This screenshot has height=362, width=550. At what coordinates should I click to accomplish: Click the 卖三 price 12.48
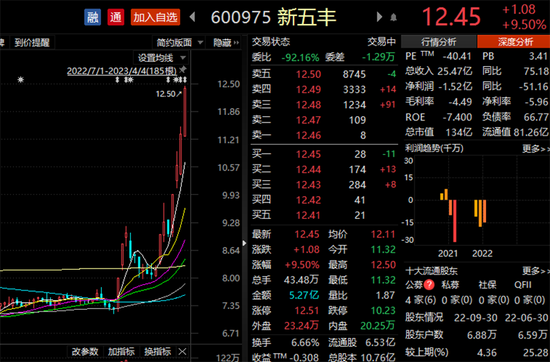308,105
